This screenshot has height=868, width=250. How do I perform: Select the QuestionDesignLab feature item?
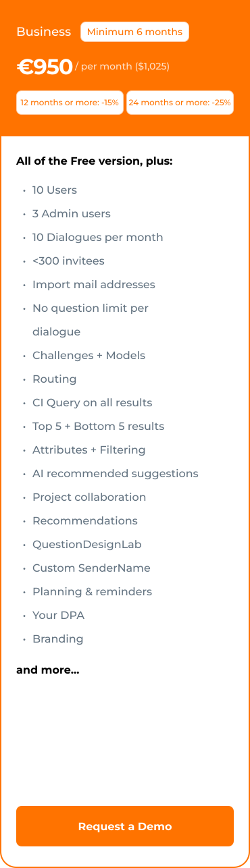coord(87,544)
